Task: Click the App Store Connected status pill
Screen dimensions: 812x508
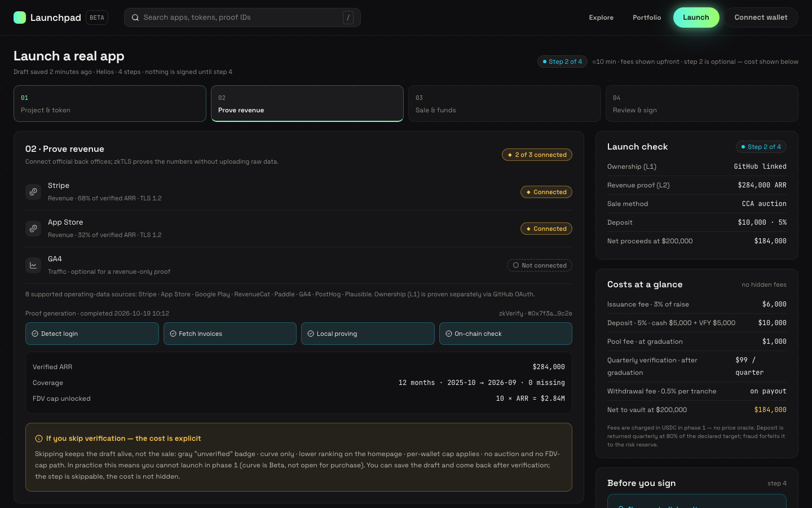Action: pos(546,229)
